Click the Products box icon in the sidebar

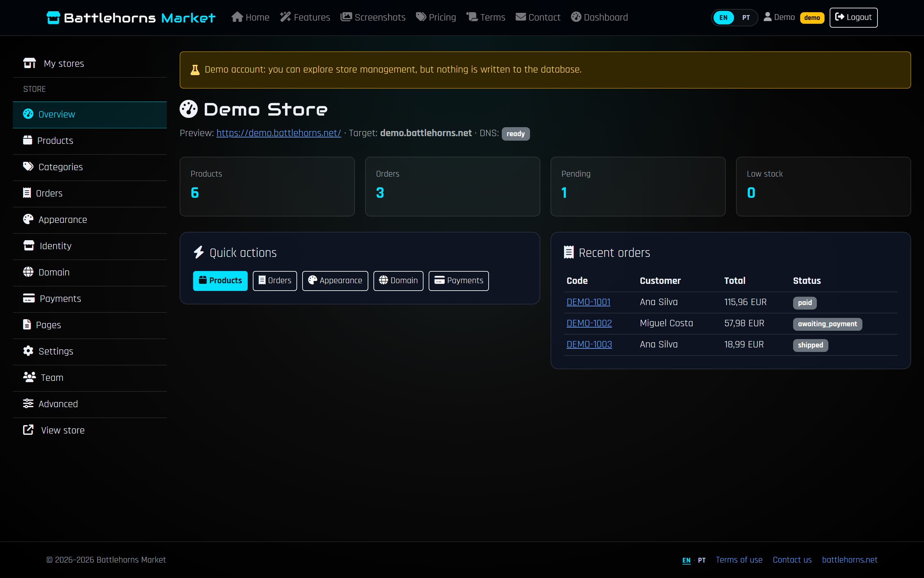pos(28,140)
